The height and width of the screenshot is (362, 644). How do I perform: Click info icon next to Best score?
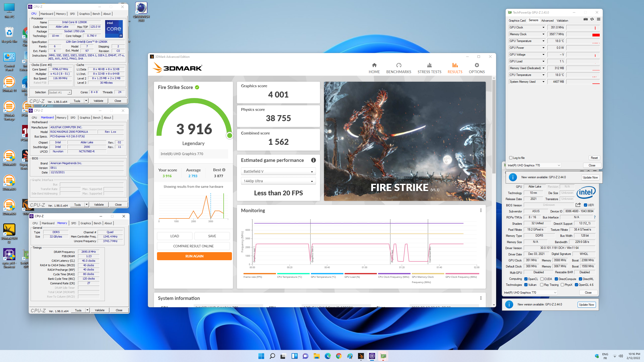point(224,170)
